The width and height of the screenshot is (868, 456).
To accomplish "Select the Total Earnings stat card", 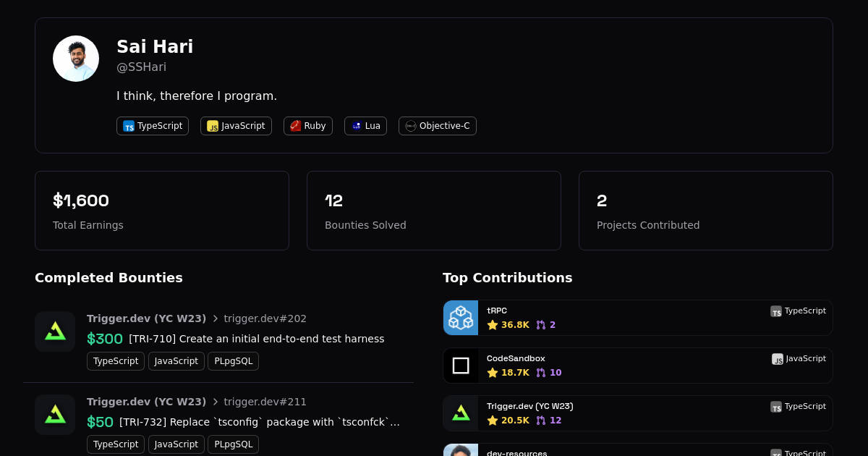I will 162,211.
